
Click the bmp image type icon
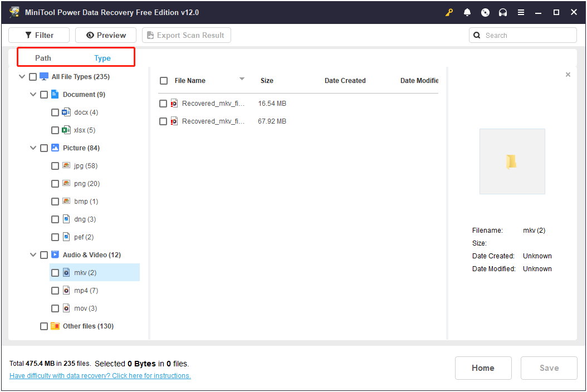(66, 201)
